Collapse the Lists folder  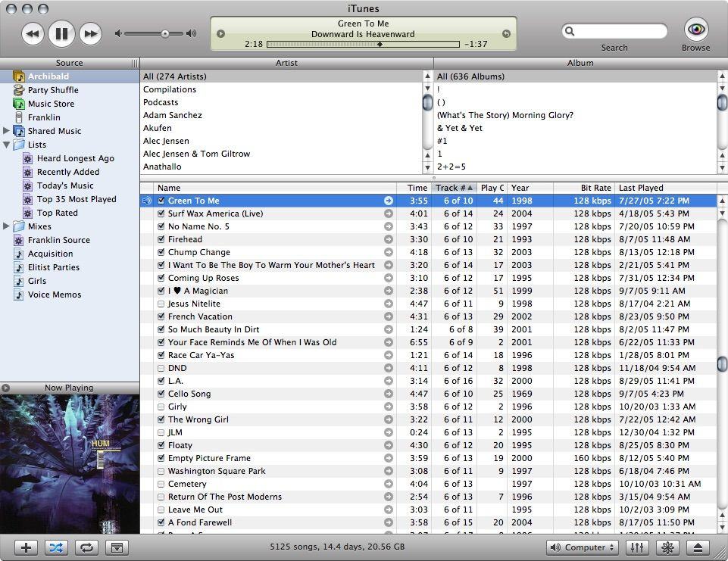tap(7, 145)
